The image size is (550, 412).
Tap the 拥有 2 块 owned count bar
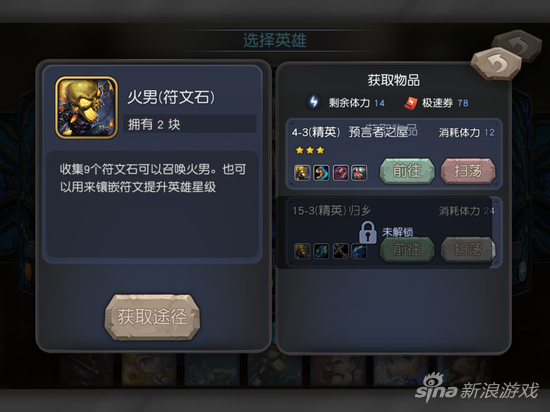click(189, 124)
